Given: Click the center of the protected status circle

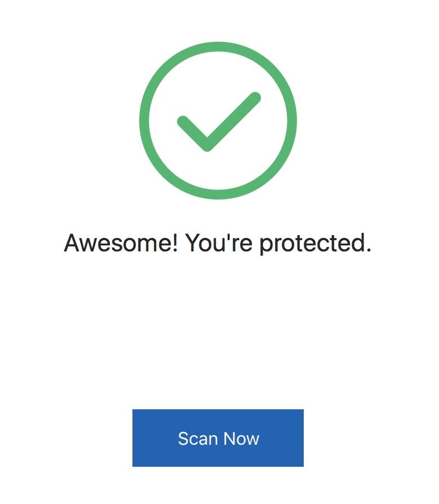Looking at the screenshot, I should [x=218, y=121].
